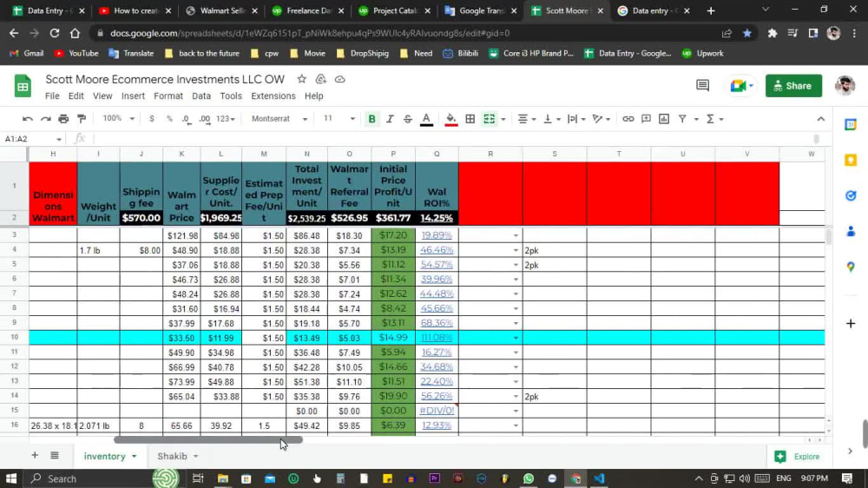Format as percent icon
Image resolution: width=868 pixels, height=488 pixels.
(169, 119)
